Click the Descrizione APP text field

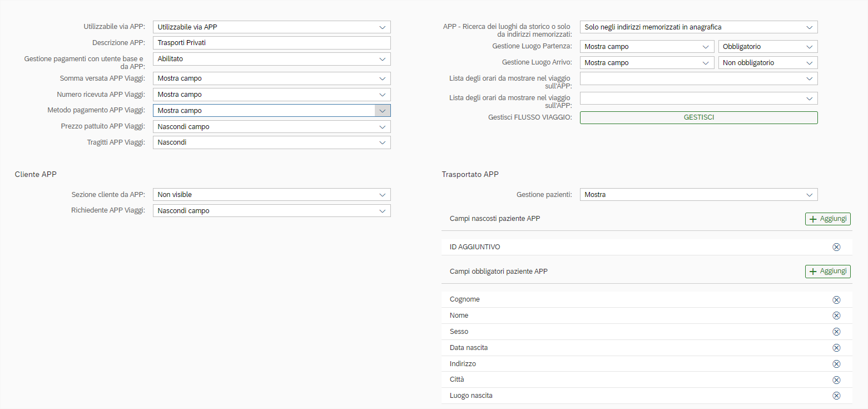(x=271, y=43)
